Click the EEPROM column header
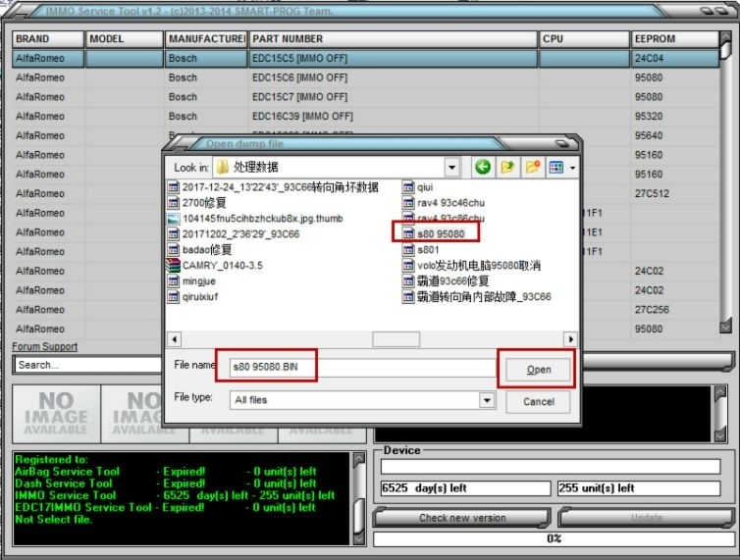The image size is (740, 560). point(675,39)
